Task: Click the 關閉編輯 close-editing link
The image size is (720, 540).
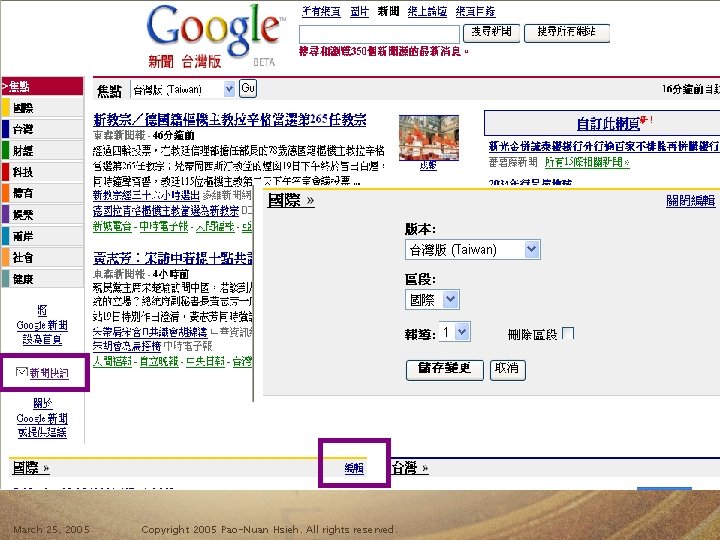Action: point(691,201)
